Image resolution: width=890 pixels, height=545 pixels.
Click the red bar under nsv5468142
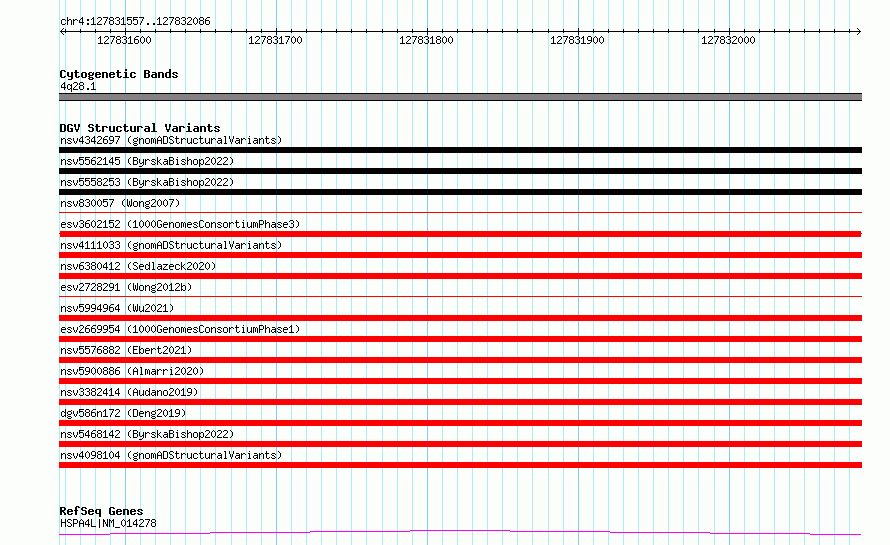pos(460,444)
